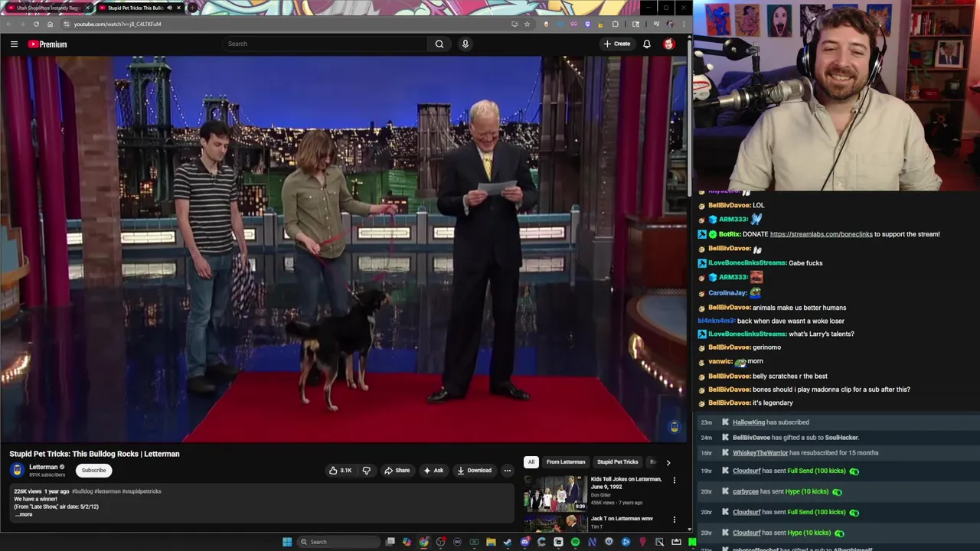980x551 pixels.
Task: Open options for Jack T on Letterman video
Action: (675, 520)
